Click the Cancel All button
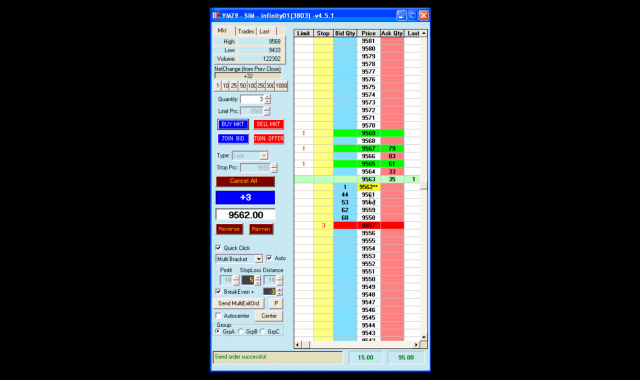The width and height of the screenshot is (640, 380). point(245,181)
